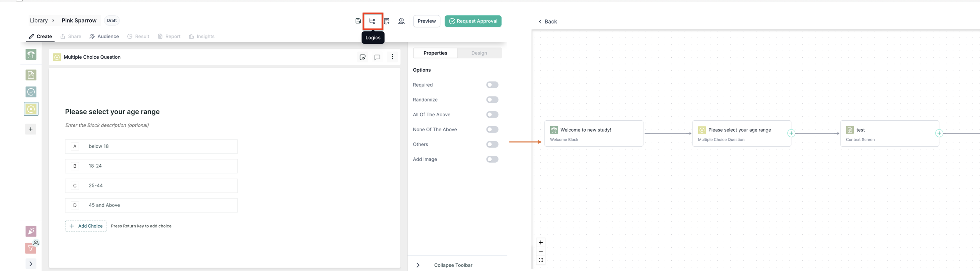Open the Audience tab

point(104,36)
